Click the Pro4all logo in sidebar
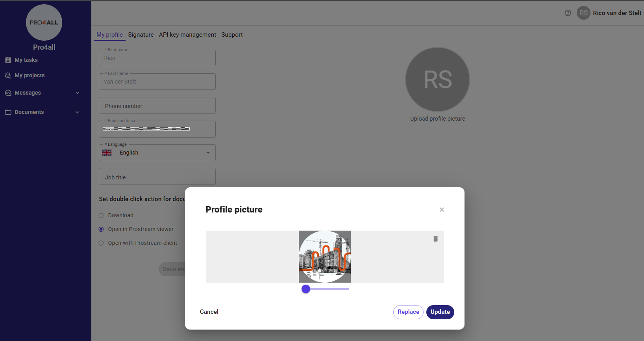This screenshot has height=341, width=644. (x=44, y=22)
